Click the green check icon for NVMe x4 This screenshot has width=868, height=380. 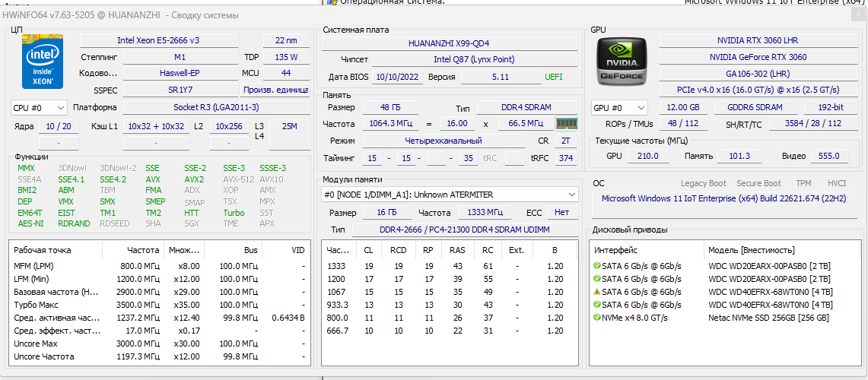click(597, 318)
